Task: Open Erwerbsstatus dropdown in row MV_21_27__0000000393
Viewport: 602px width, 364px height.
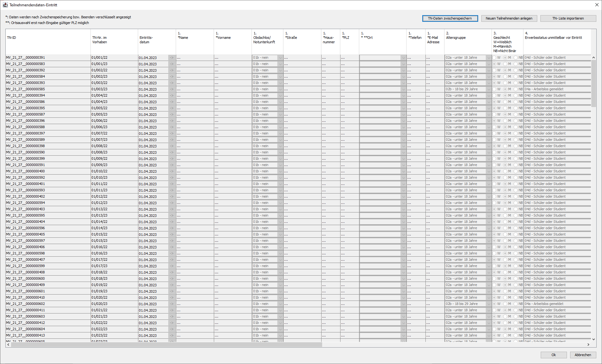Action: pyautogui.click(x=557, y=83)
